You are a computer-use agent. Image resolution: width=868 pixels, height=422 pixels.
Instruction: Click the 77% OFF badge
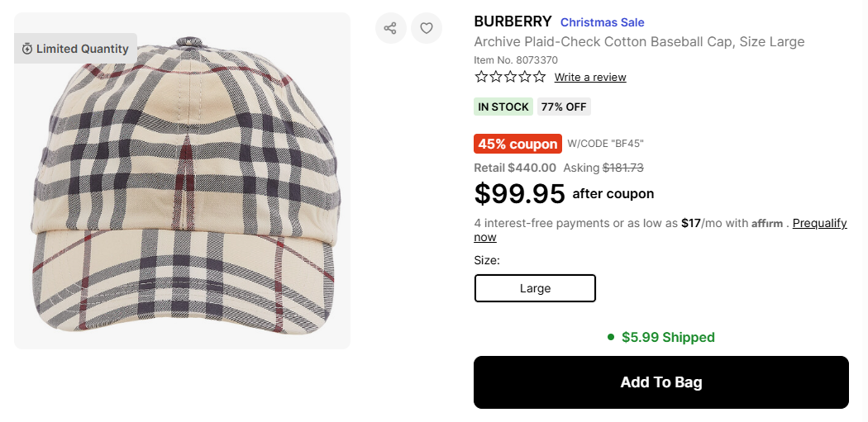[563, 107]
